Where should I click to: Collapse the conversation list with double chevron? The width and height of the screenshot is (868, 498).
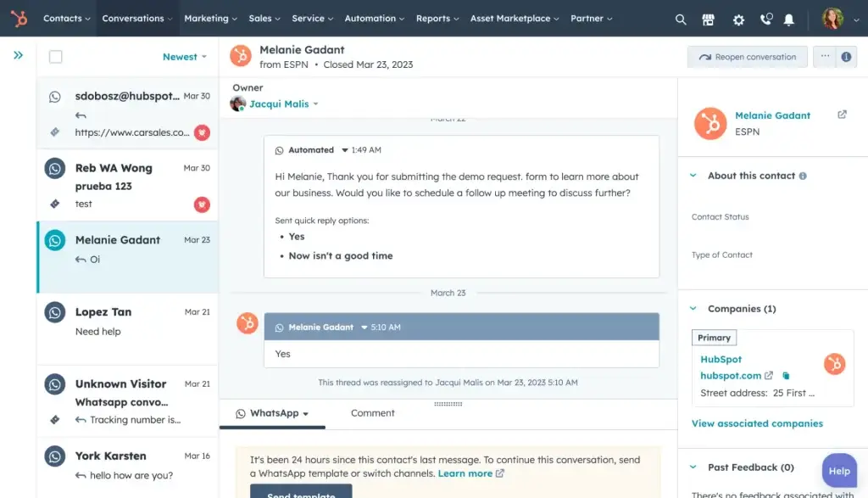tap(17, 54)
